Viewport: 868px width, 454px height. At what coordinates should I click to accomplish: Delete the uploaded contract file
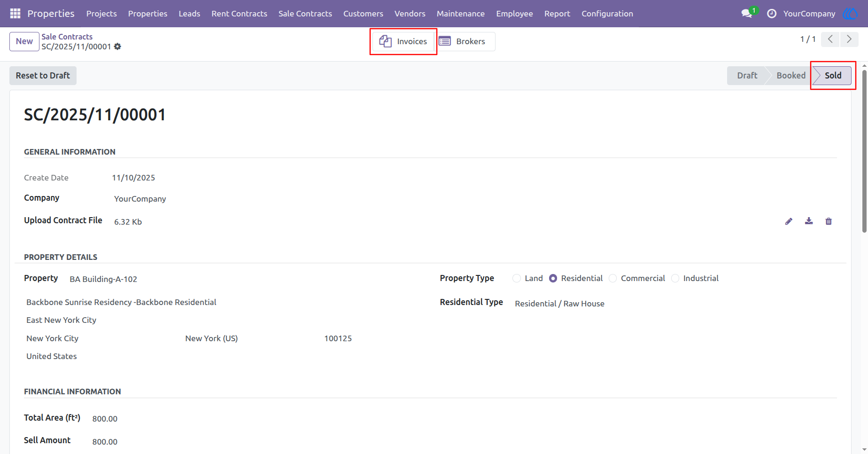point(829,221)
